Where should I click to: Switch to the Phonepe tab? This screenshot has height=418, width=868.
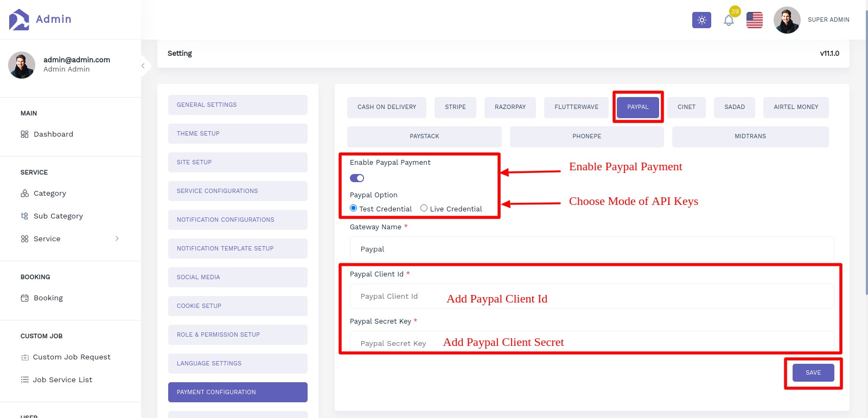(x=586, y=137)
